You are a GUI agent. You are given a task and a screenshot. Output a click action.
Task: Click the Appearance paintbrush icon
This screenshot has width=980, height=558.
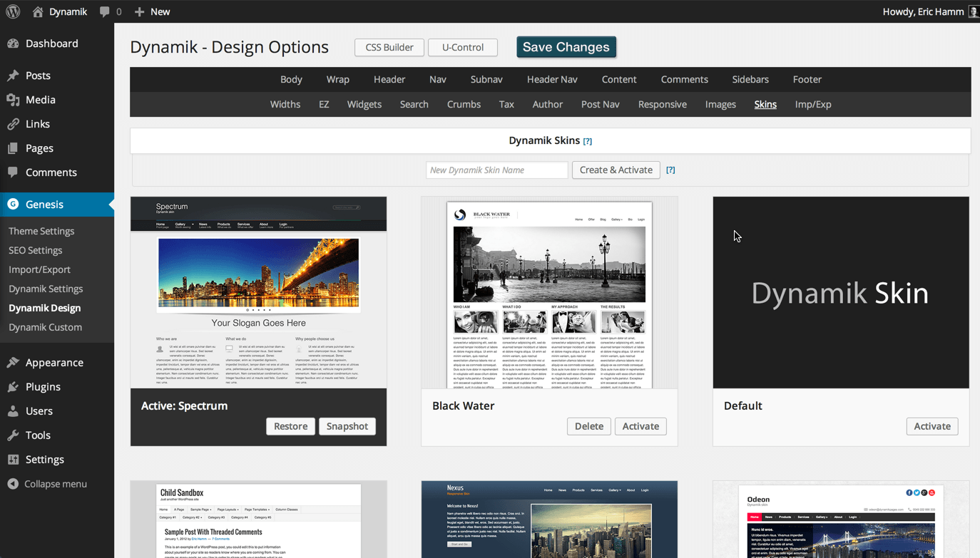[x=13, y=363]
